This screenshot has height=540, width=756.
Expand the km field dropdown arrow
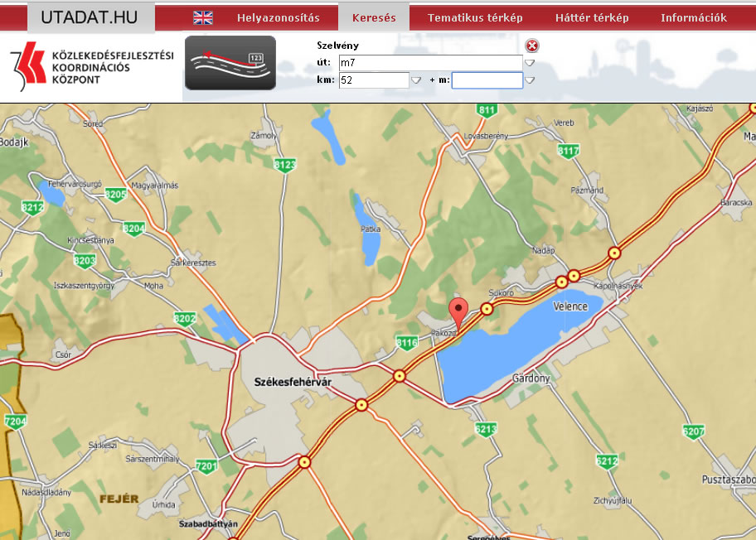416,80
